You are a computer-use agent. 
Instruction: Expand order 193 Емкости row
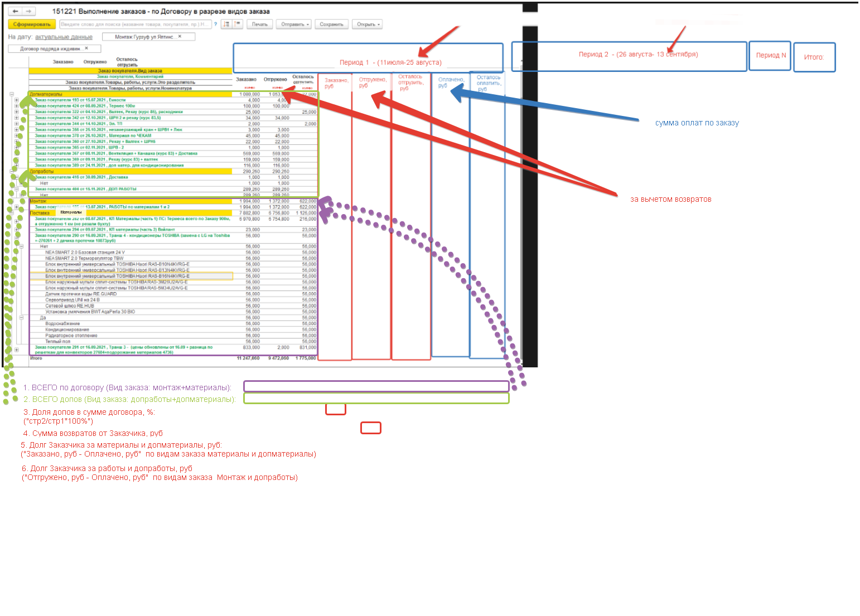coord(17,100)
